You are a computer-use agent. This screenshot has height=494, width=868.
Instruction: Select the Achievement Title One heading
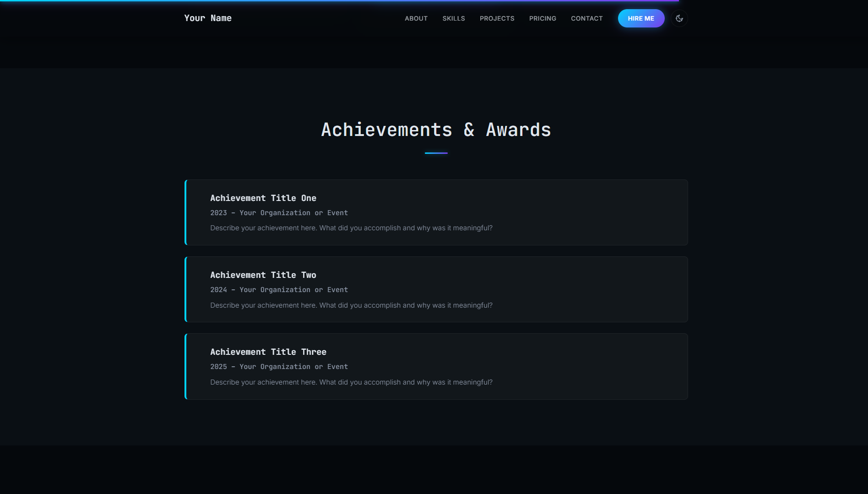pos(263,198)
